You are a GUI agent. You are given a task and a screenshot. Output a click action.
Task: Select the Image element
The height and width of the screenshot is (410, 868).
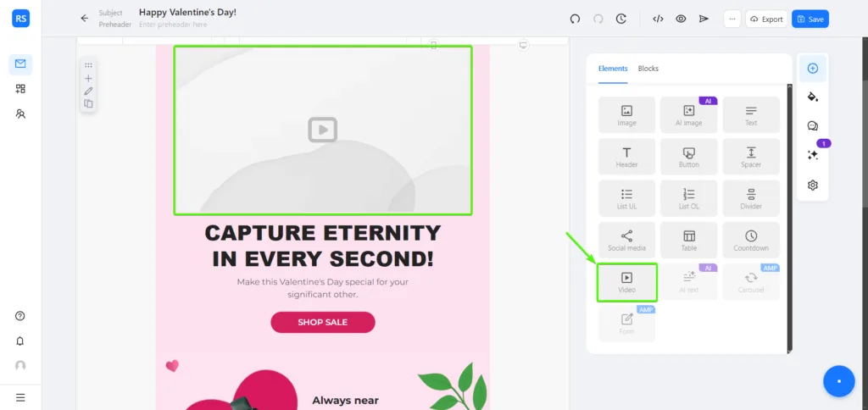click(x=626, y=115)
